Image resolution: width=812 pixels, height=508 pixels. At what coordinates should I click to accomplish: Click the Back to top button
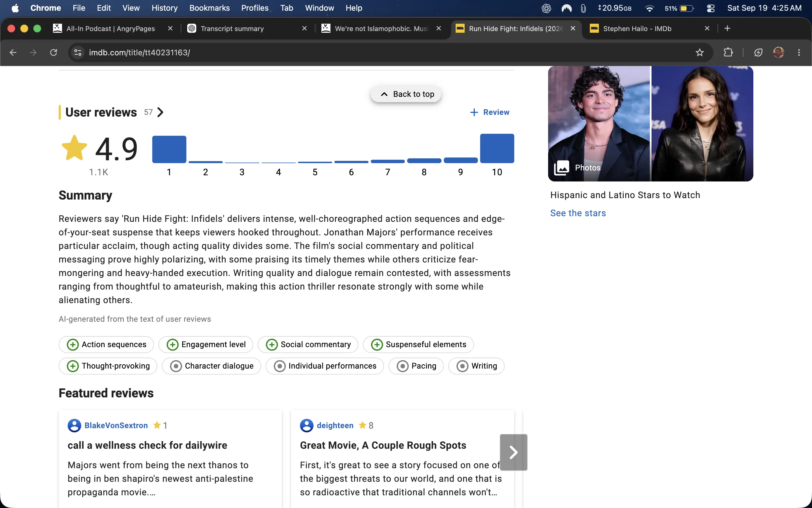coord(406,94)
